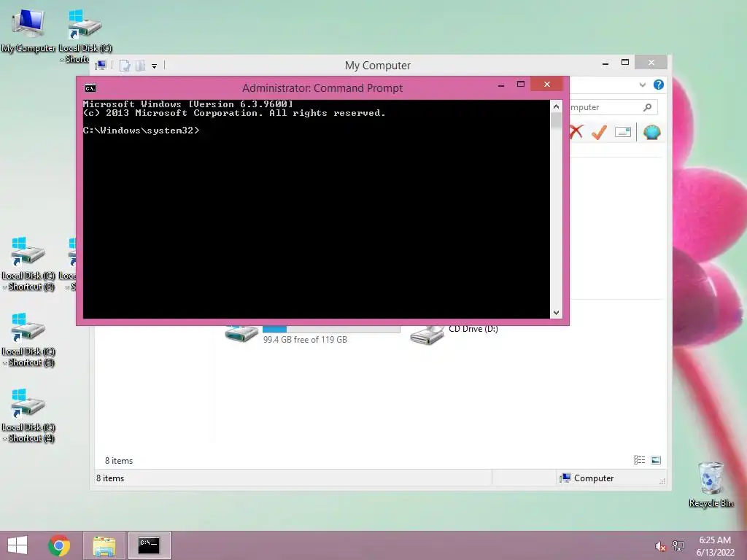The height and width of the screenshot is (560, 747).
Task: Switch to Command Prompt taskbar button
Action: tap(149, 545)
